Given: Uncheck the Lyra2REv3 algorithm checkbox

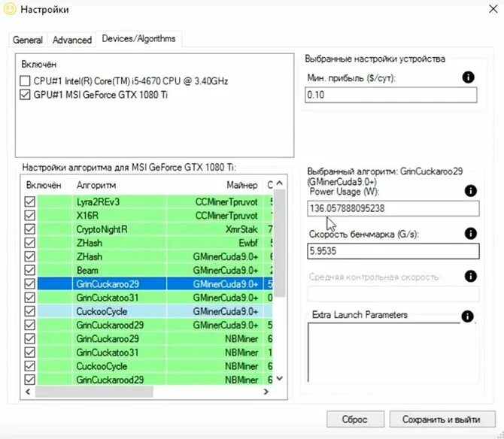Looking at the screenshot, I should click(30, 201).
